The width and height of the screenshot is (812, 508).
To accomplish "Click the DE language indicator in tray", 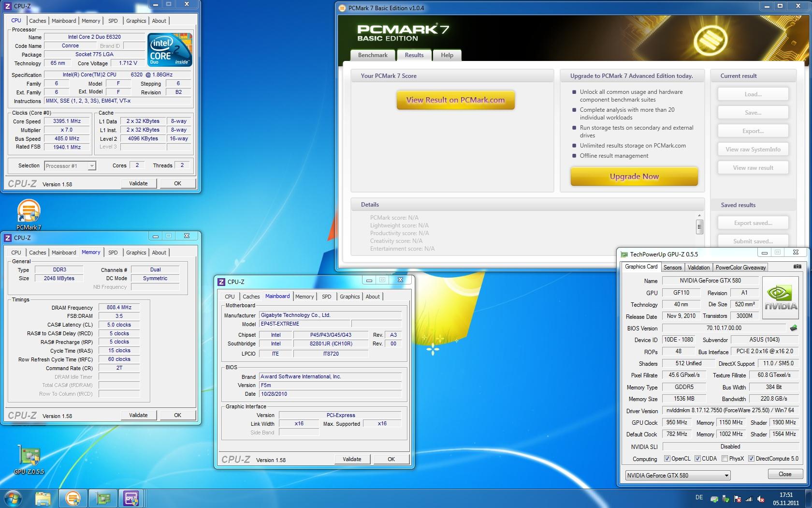I will point(699,497).
